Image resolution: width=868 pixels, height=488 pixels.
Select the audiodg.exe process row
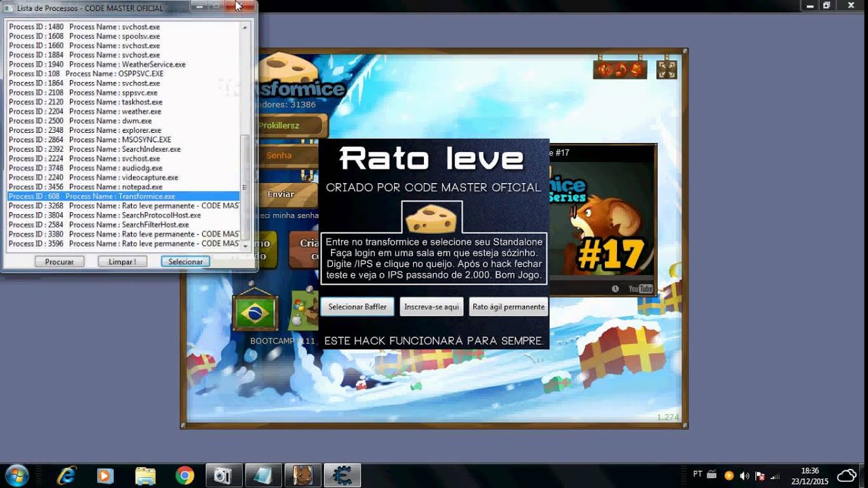[123, 168]
